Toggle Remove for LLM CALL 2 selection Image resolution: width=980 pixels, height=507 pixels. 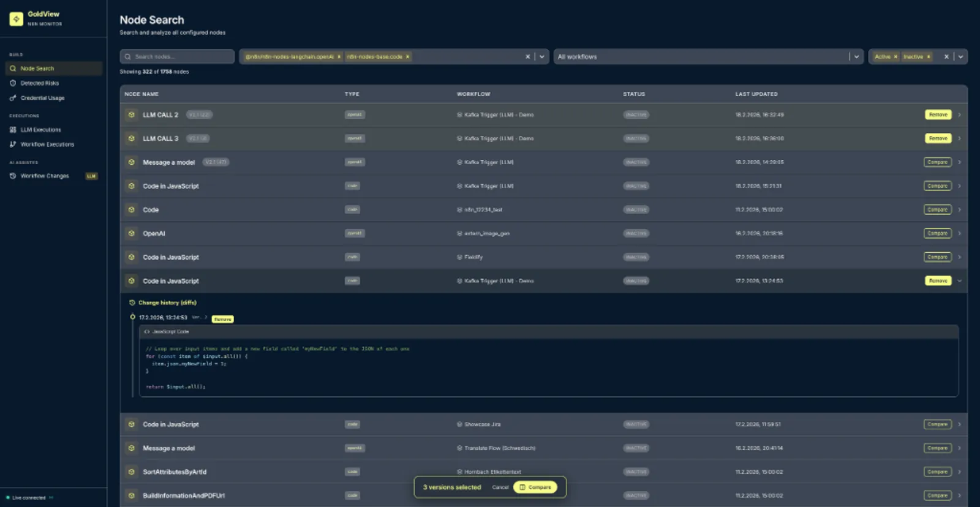[x=938, y=115]
